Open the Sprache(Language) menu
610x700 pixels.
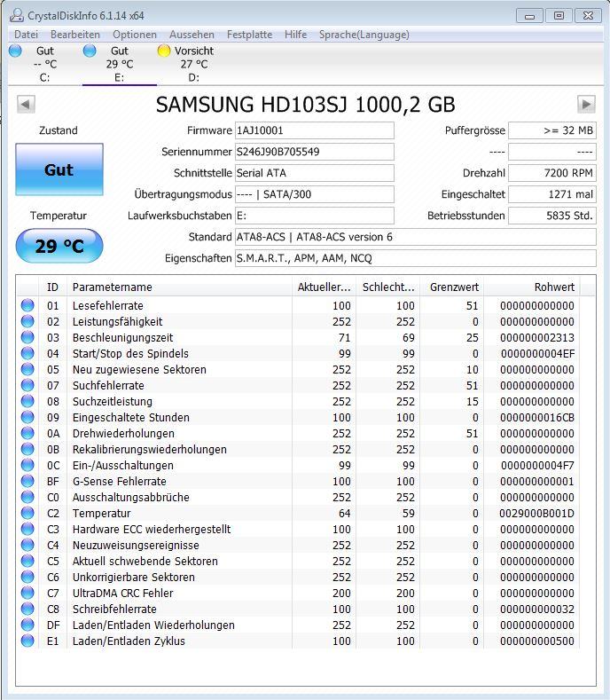[x=364, y=35]
